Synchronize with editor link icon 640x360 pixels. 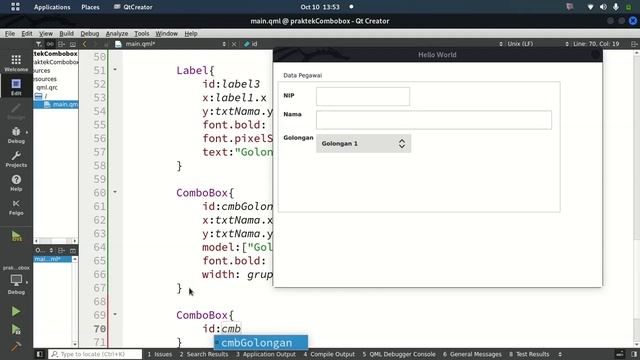tap(50, 44)
